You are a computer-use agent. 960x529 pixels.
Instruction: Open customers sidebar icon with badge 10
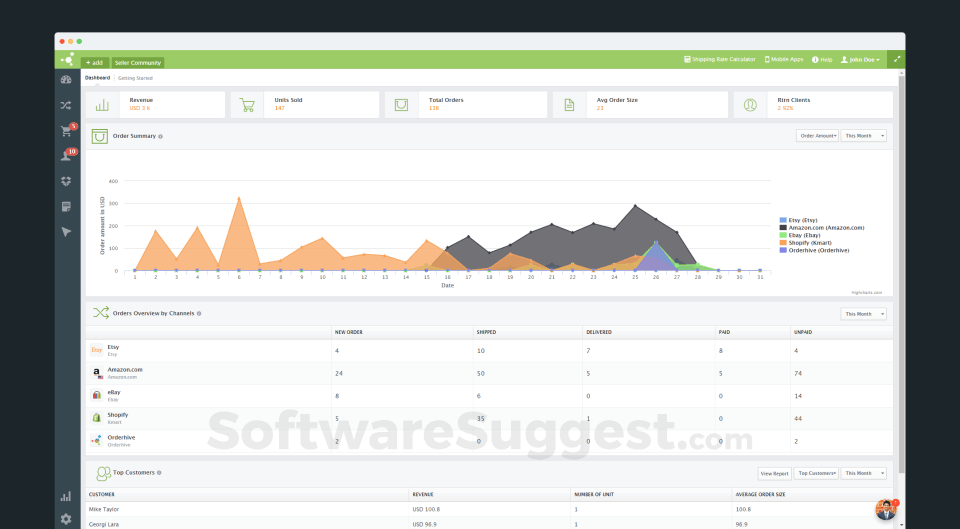pyautogui.click(x=66, y=156)
